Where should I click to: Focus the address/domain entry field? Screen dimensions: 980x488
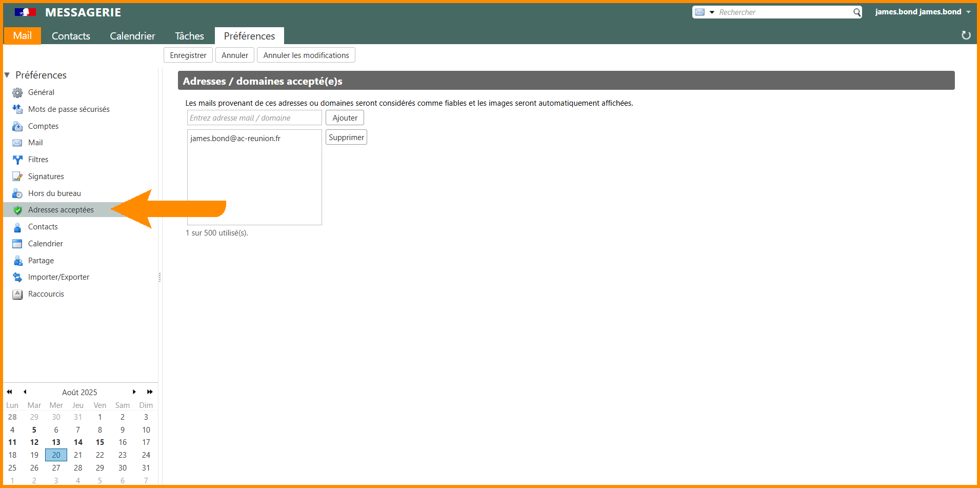pyautogui.click(x=254, y=118)
